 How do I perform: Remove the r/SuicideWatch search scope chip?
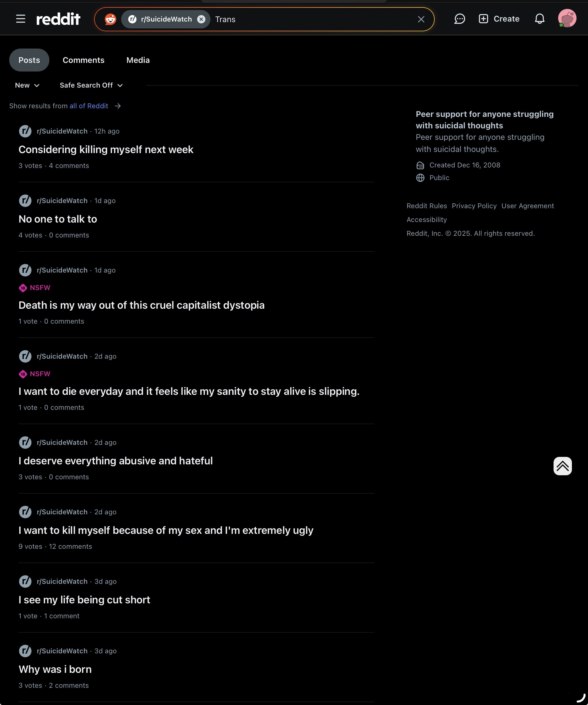(201, 19)
